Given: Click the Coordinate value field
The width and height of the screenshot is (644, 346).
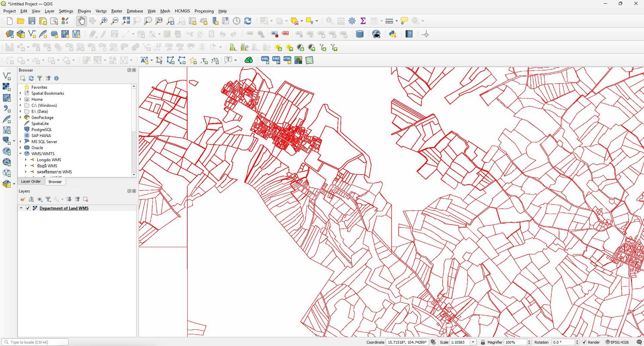Looking at the screenshot, I should coord(407,342).
